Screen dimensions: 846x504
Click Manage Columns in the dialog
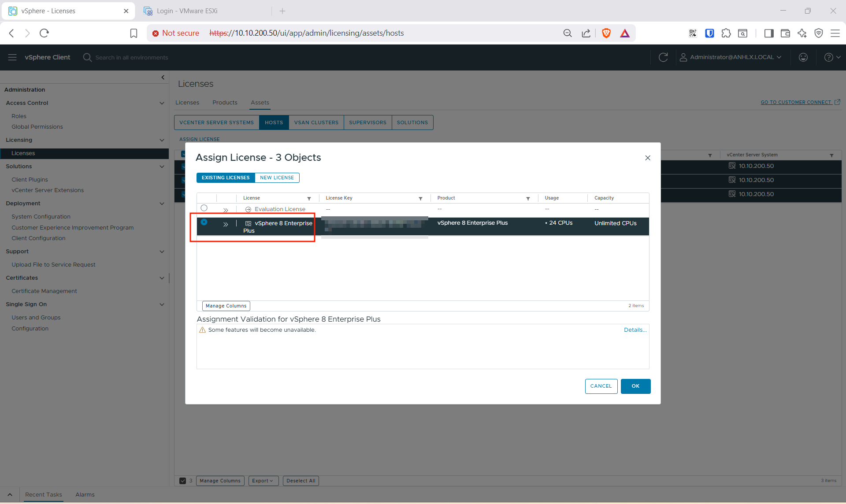226,306
